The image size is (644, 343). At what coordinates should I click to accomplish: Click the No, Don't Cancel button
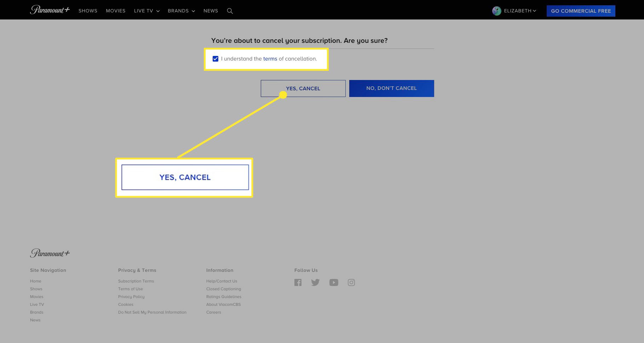392,88
